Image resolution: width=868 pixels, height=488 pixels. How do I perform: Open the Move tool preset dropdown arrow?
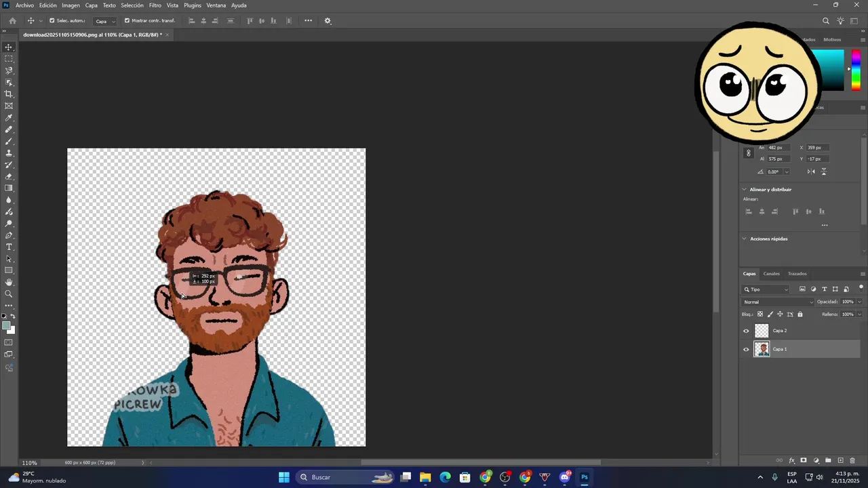pos(41,21)
